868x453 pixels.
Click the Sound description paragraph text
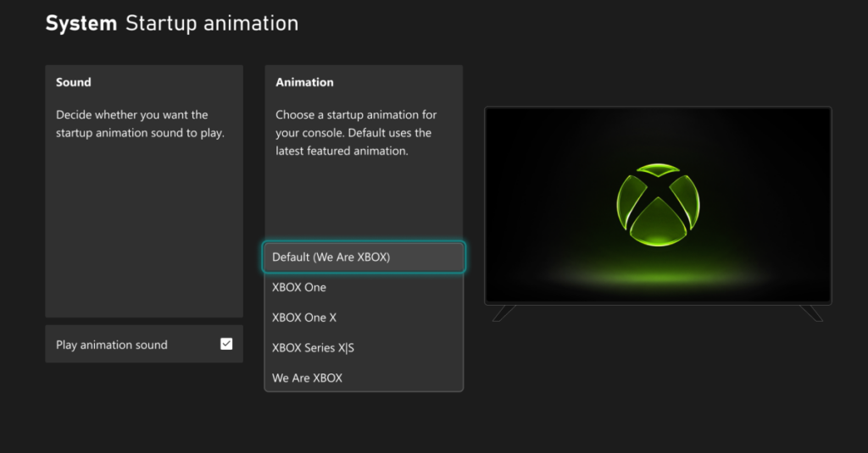140,124
